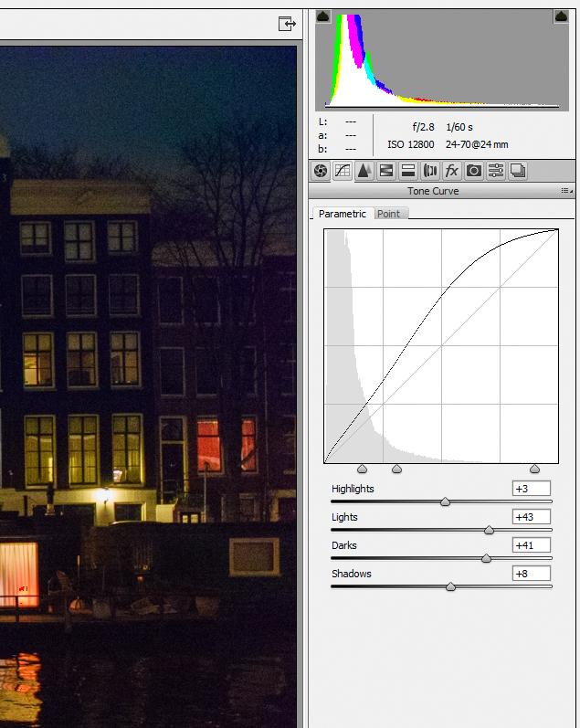Click the Shadows slider handle
The image size is (580, 728).
tap(450, 586)
